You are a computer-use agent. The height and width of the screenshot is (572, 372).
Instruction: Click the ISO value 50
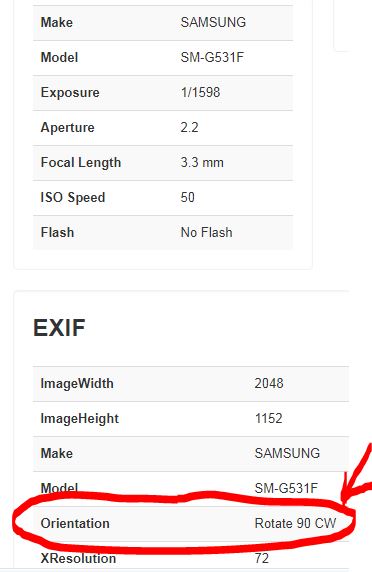point(187,198)
